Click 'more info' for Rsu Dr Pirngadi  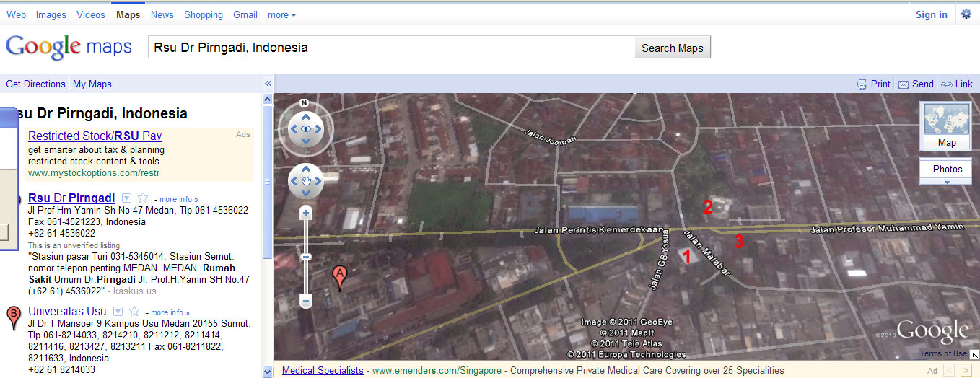click(x=179, y=199)
